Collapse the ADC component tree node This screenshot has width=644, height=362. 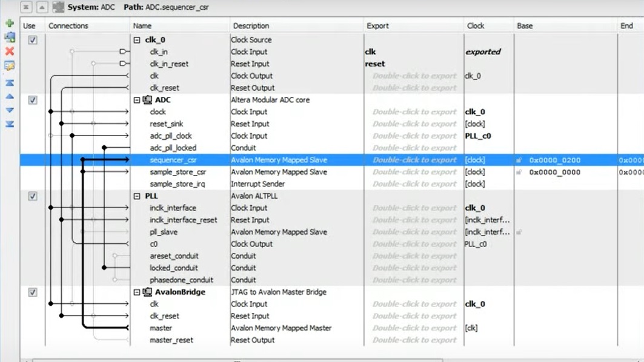[137, 100]
